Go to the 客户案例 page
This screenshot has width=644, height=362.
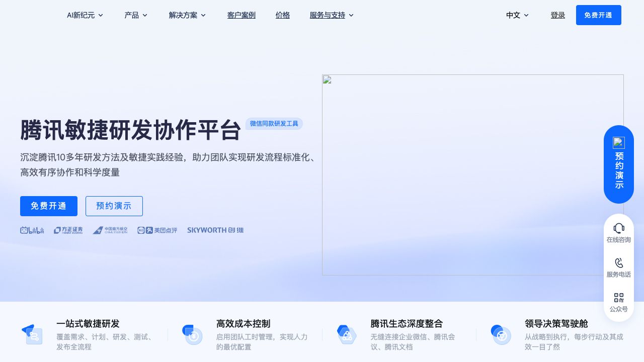(x=242, y=15)
